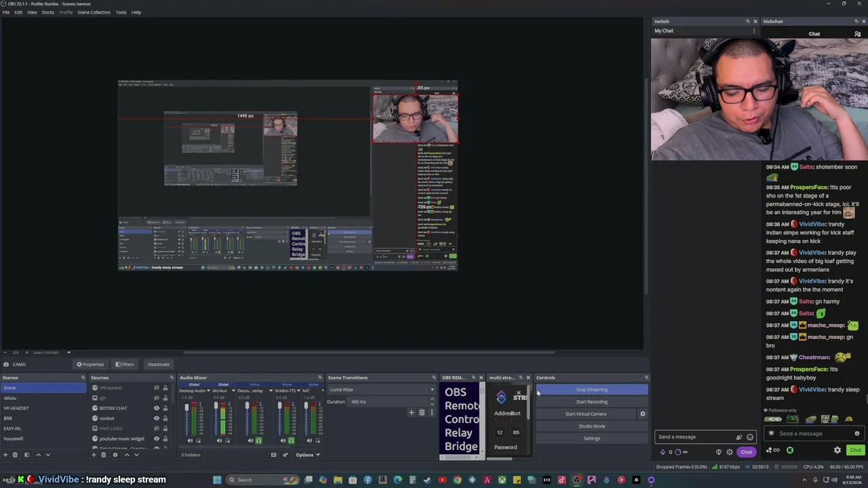Adjust transition Duration spinner arrows
The height and width of the screenshot is (488, 868).
[432, 402]
